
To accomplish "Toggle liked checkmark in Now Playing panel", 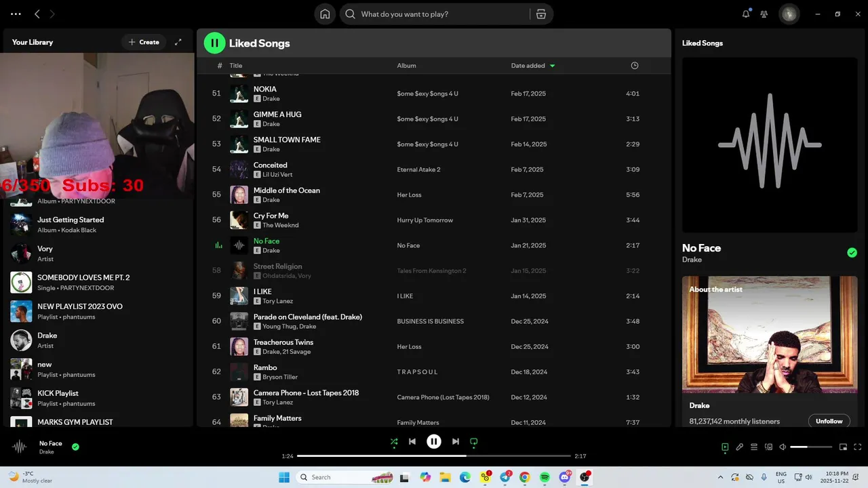I will [x=852, y=253].
